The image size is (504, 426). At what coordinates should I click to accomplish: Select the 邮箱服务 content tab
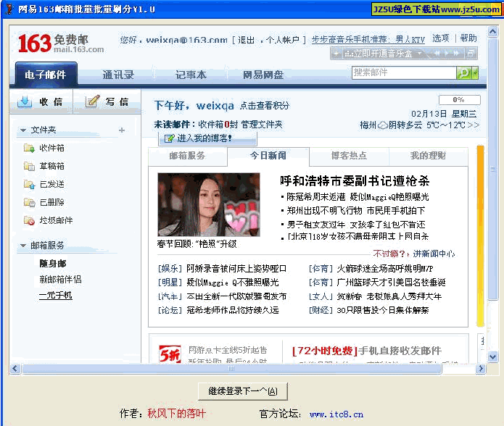point(187,156)
